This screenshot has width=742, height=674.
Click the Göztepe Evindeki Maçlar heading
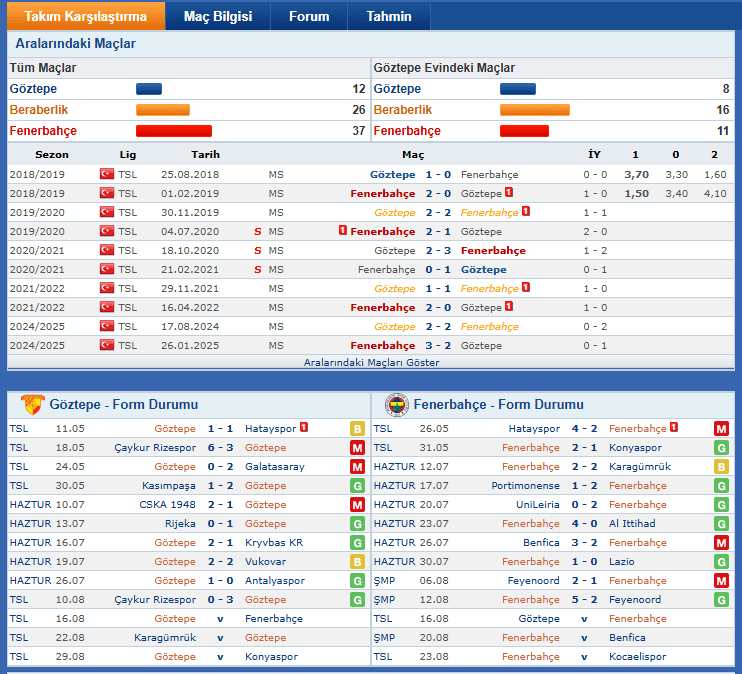click(x=444, y=68)
